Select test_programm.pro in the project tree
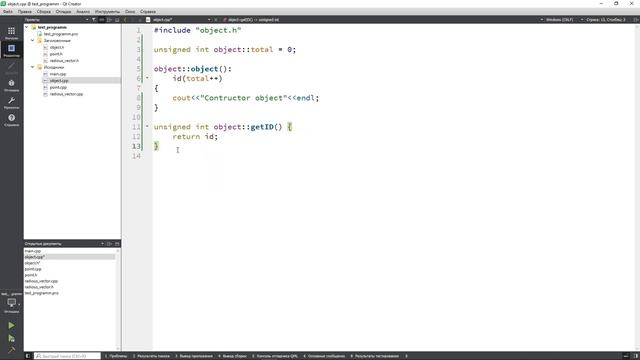 pos(61,34)
